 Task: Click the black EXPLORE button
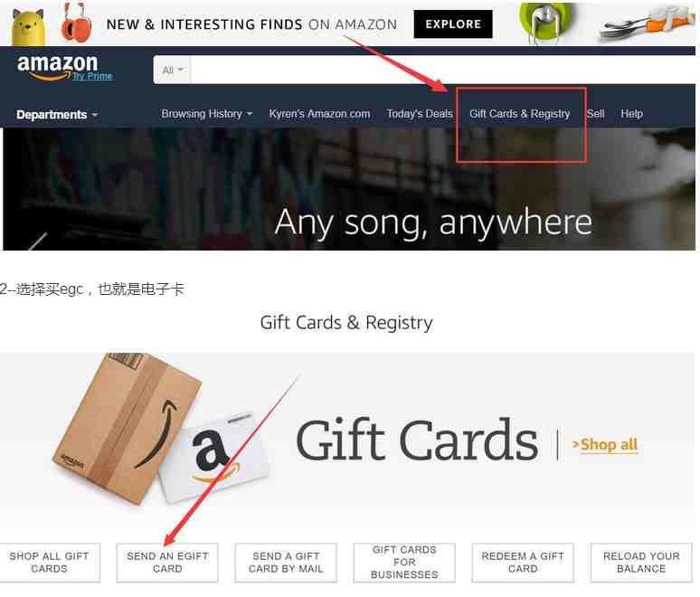click(x=453, y=24)
